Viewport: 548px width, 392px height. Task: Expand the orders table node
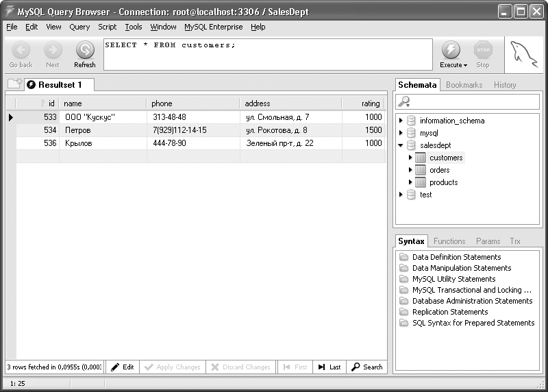pos(410,170)
